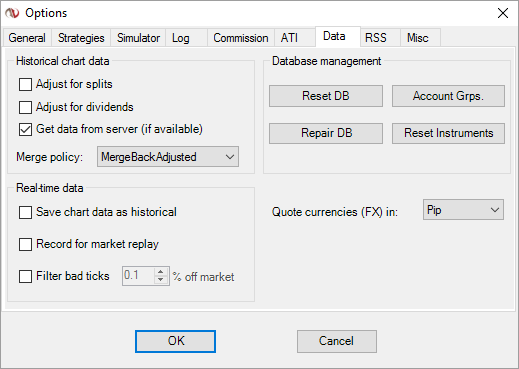The height and width of the screenshot is (369, 519).
Task: Close the Options dialog window
Action: point(503,13)
